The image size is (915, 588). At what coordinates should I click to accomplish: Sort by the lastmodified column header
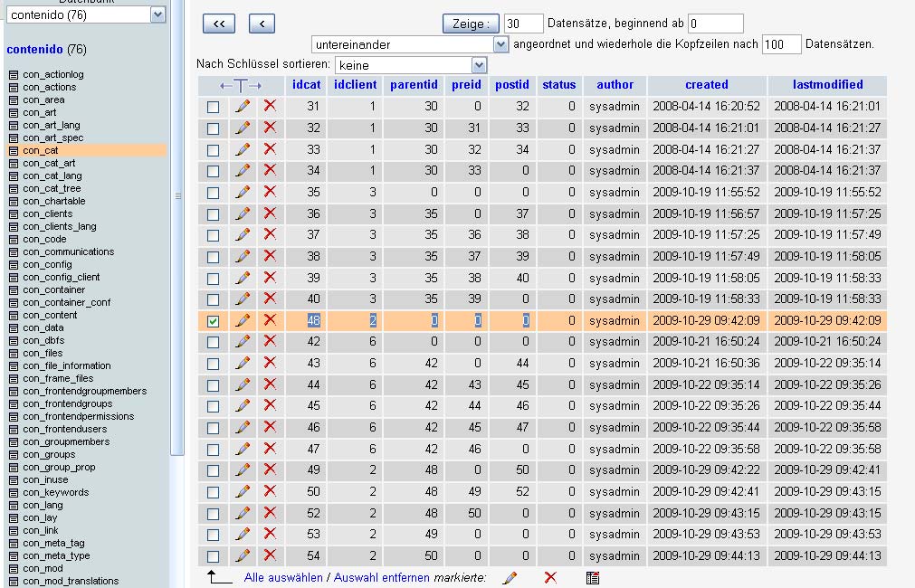[x=827, y=85]
